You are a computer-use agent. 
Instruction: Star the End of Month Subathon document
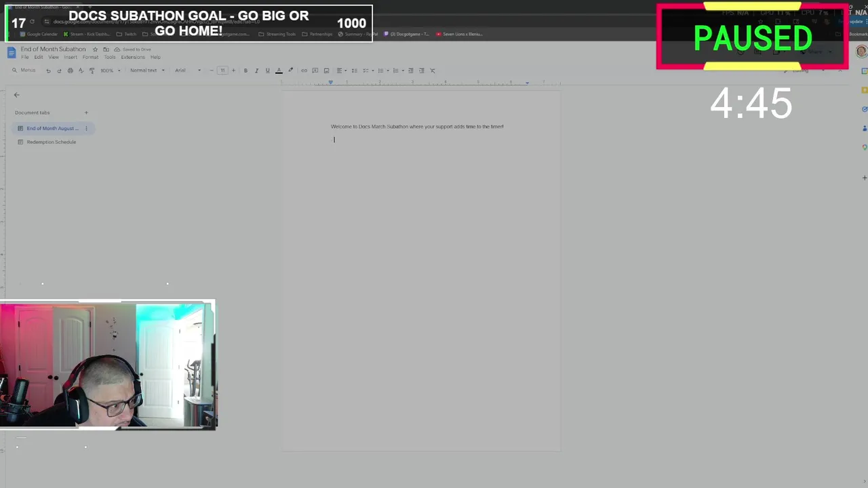click(95, 49)
